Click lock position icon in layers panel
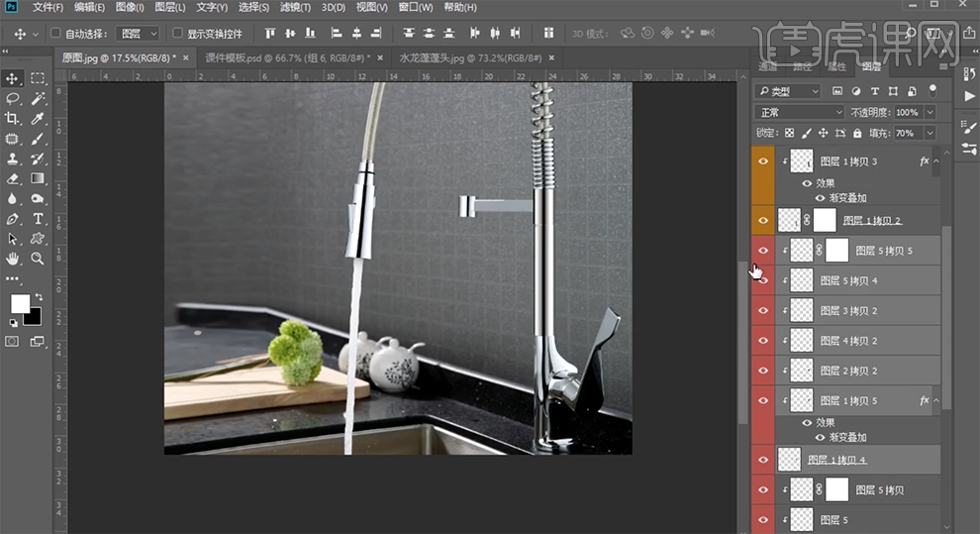Viewport: 980px width, 534px height. tap(824, 133)
